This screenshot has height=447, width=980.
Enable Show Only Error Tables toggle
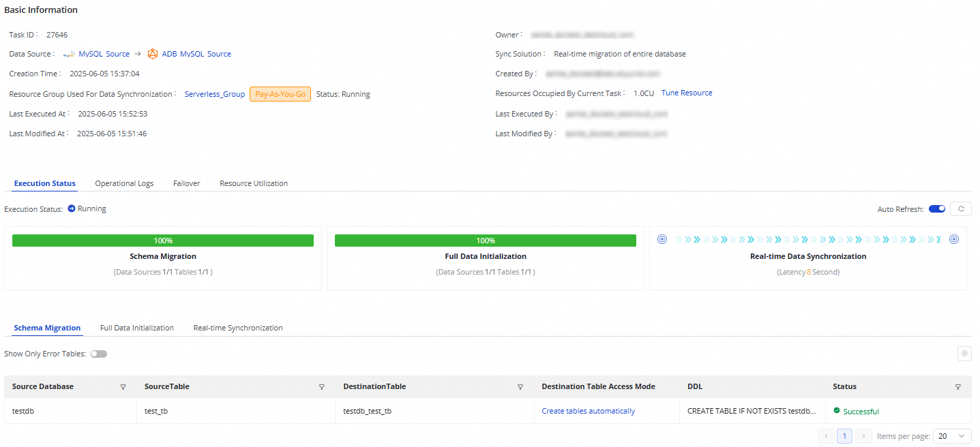pos(99,354)
